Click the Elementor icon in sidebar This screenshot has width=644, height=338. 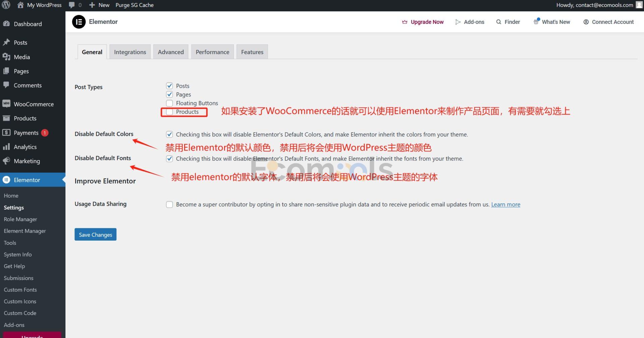point(6,180)
